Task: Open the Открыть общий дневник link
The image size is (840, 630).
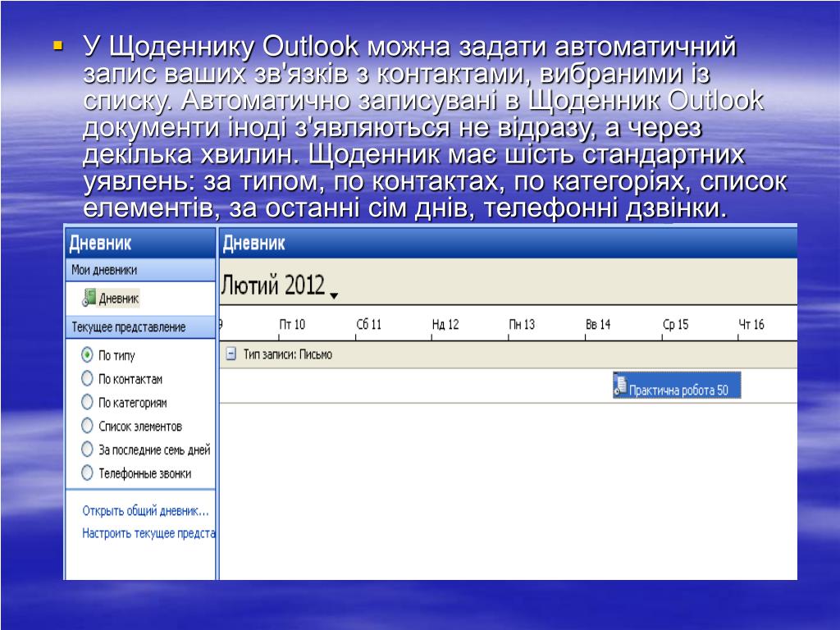Action: (145, 511)
